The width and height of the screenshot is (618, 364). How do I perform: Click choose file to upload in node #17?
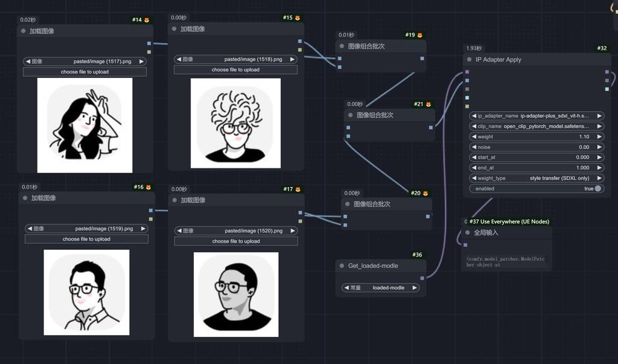[235, 241]
